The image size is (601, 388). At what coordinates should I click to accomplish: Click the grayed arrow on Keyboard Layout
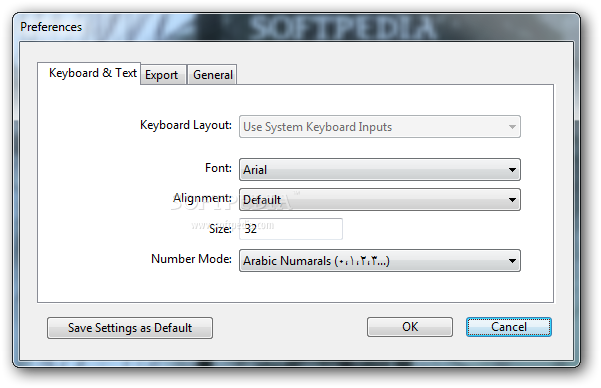[512, 127]
